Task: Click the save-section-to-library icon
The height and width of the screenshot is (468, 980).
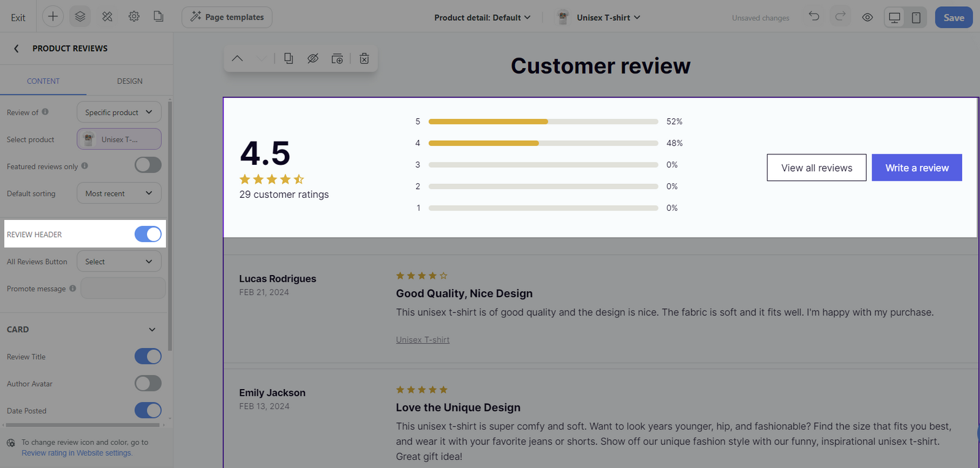Action: (337, 58)
